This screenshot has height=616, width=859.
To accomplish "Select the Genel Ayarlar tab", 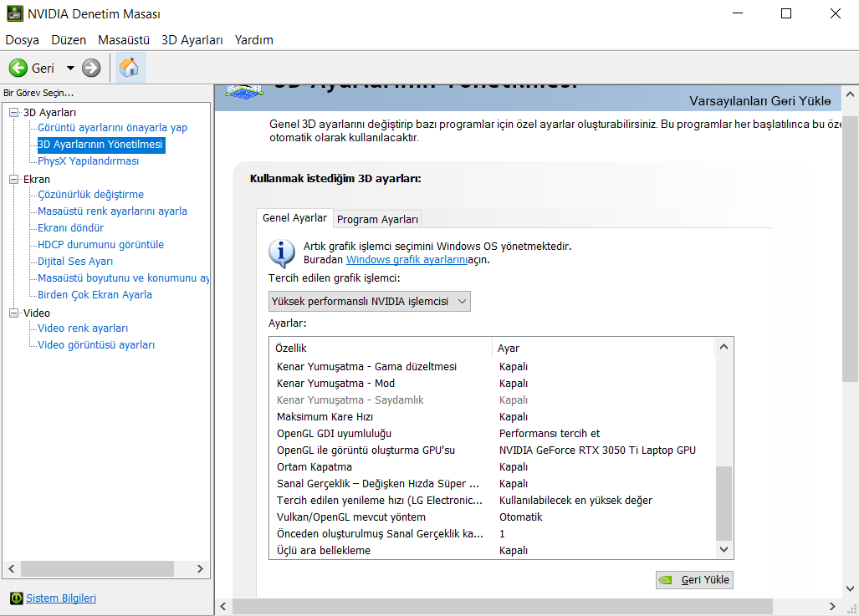I will point(294,217).
